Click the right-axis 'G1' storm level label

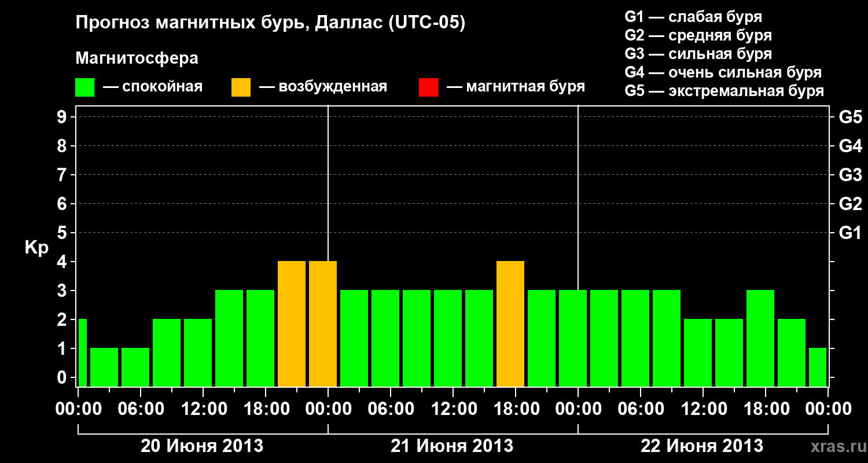[x=851, y=233]
